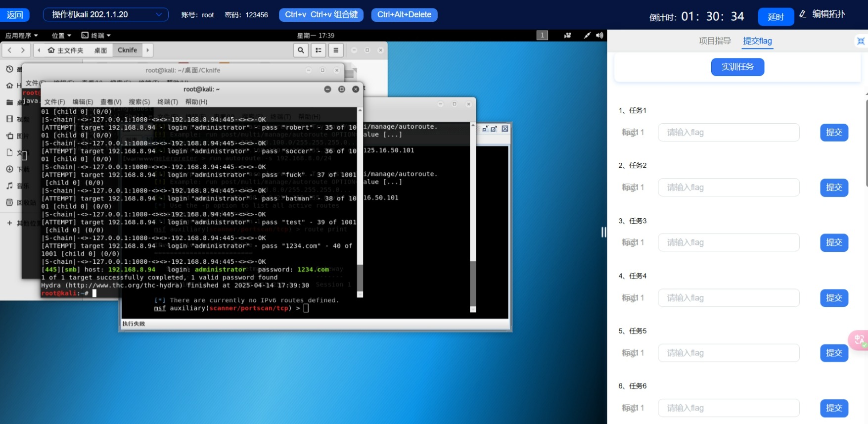Click the 实训任务 button

point(737,67)
